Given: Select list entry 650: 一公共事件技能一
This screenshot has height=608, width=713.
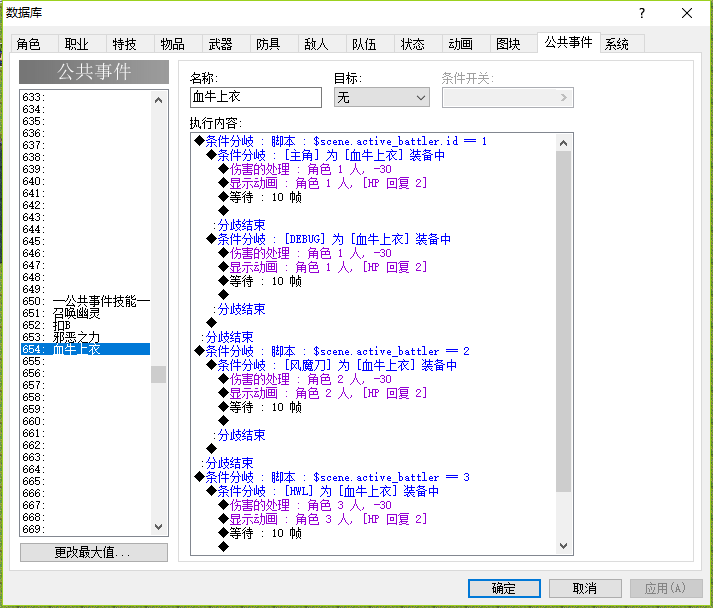Looking at the screenshot, I should 86,301.
